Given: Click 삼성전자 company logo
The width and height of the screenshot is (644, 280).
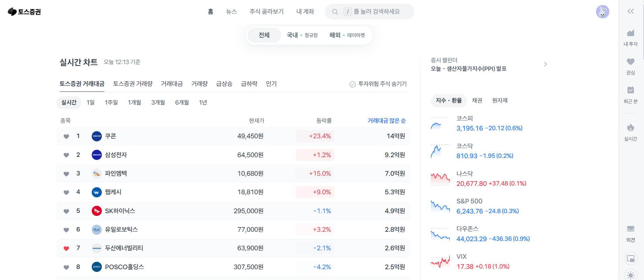Looking at the screenshot, I should point(97,155).
